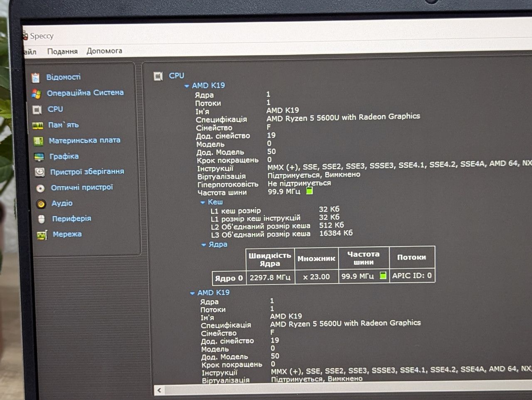Screen dimensions: 532x400
Task: Select L3 Об'єднаний розмір кеша row
Action: point(282,234)
